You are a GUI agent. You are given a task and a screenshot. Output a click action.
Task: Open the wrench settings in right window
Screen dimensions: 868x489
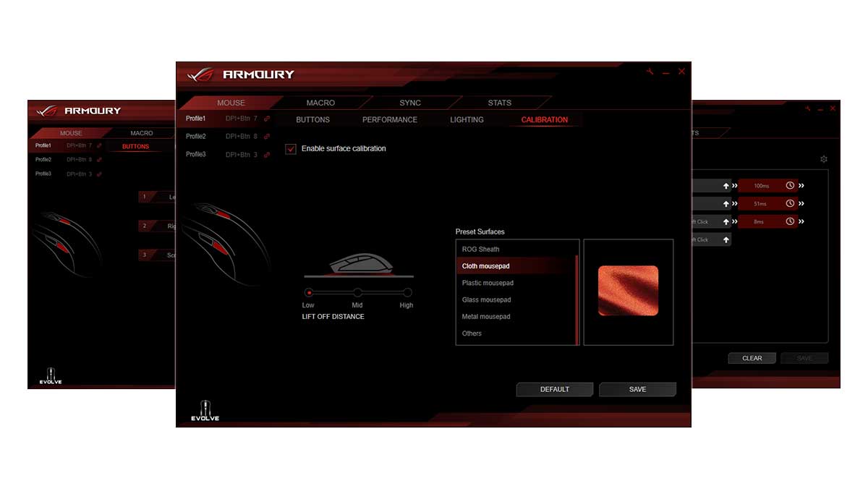(x=808, y=109)
